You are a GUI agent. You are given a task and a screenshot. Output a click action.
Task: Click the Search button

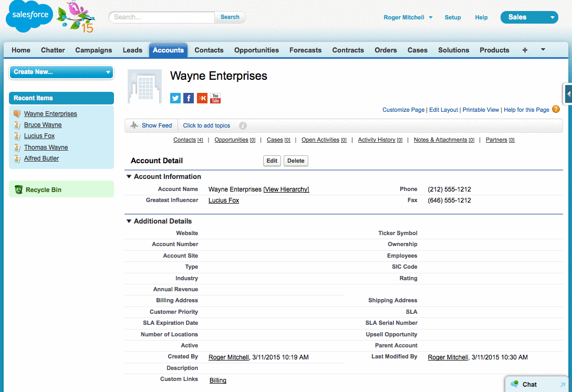(x=230, y=17)
